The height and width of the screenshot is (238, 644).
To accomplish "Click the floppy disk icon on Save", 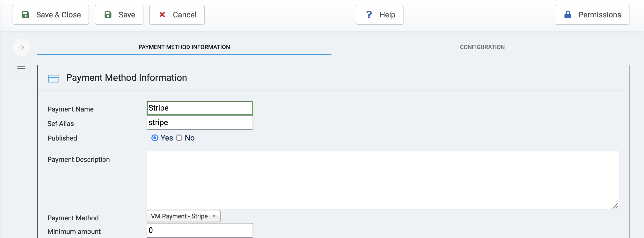I will [x=108, y=15].
